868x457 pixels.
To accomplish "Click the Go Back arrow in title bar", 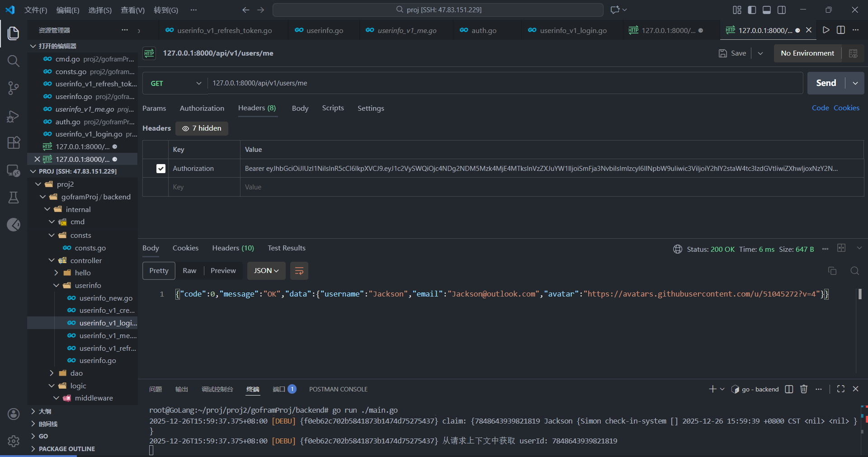I will [245, 10].
